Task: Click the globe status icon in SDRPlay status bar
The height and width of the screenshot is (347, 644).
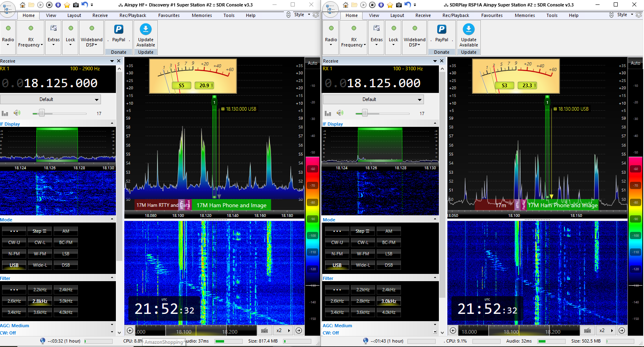Action: tap(365, 341)
